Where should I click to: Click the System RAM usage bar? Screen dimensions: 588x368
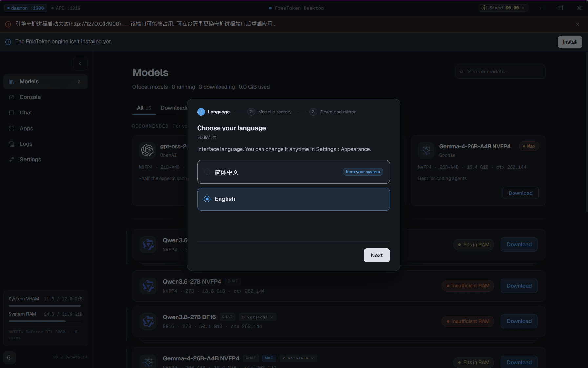click(x=45, y=321)
